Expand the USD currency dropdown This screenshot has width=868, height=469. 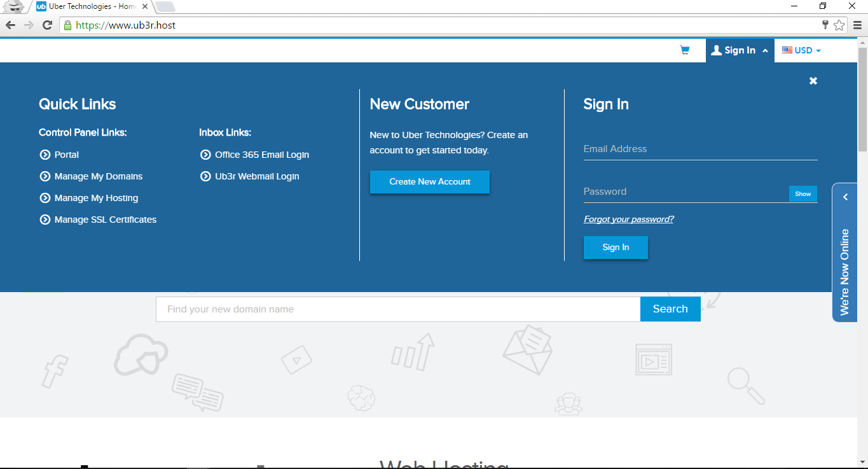[x=802, y=50]
